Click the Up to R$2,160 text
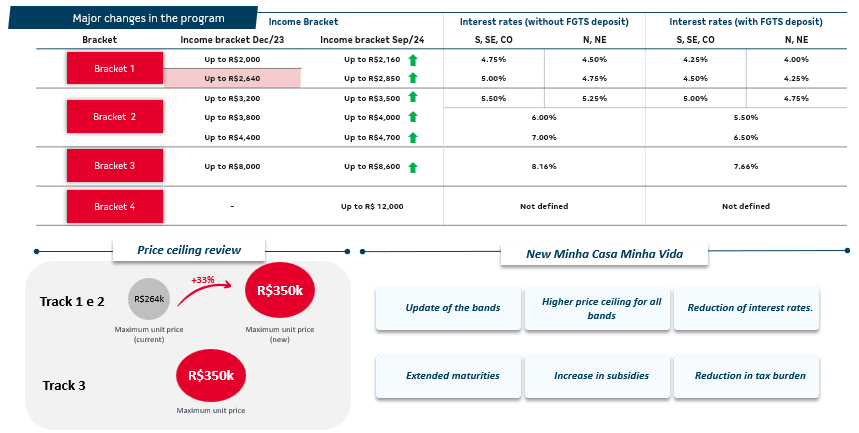Image resolution: width=859 pixels, height=433 pixels. pyautogui.click(x=372, y=59)
